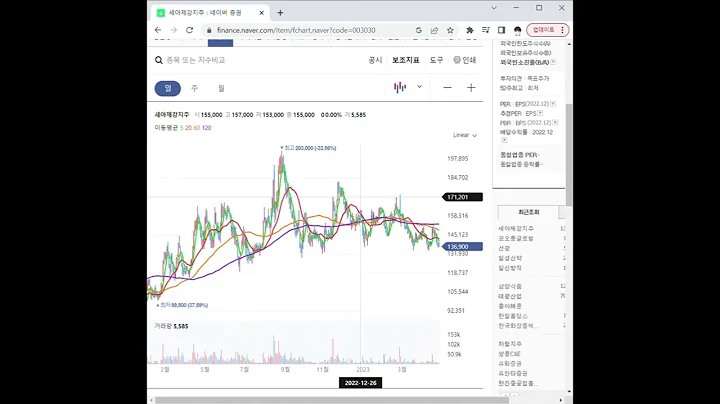Select the 월 monthly period tab
The height and width of the screenshot is (404, 720).
tap(221, 88)
